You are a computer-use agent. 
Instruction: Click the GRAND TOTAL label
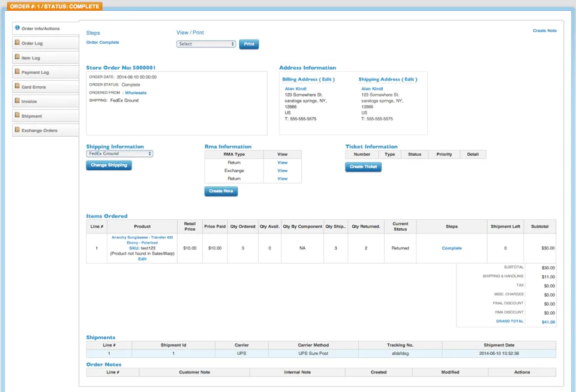tap(509, 321)
